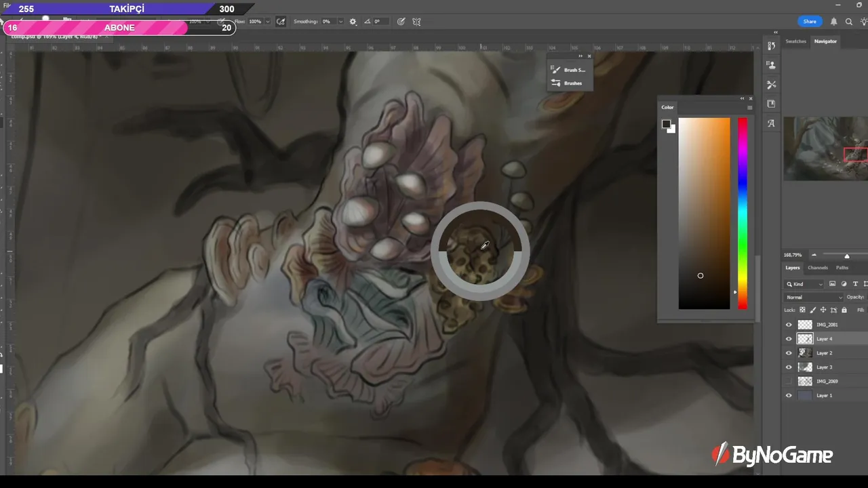Filter layers by type T icon
Screen dimensions: 868x488
(855, 284)
